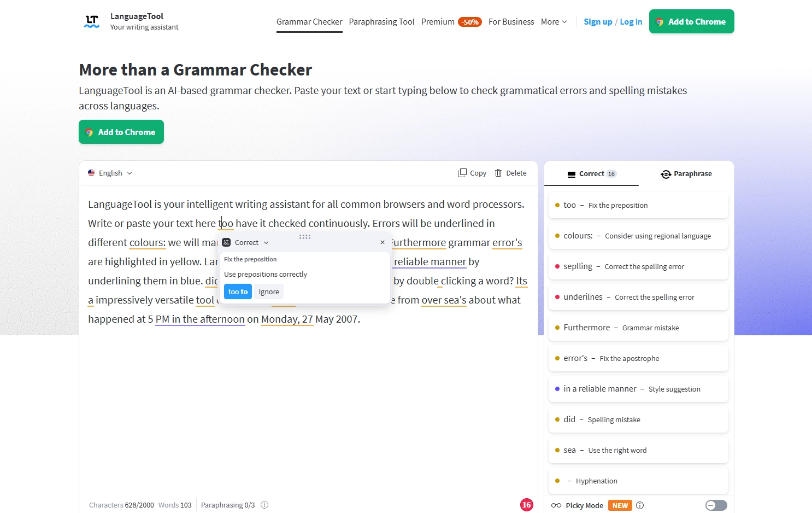Click the Copy icon in editor toolbar

462,173
